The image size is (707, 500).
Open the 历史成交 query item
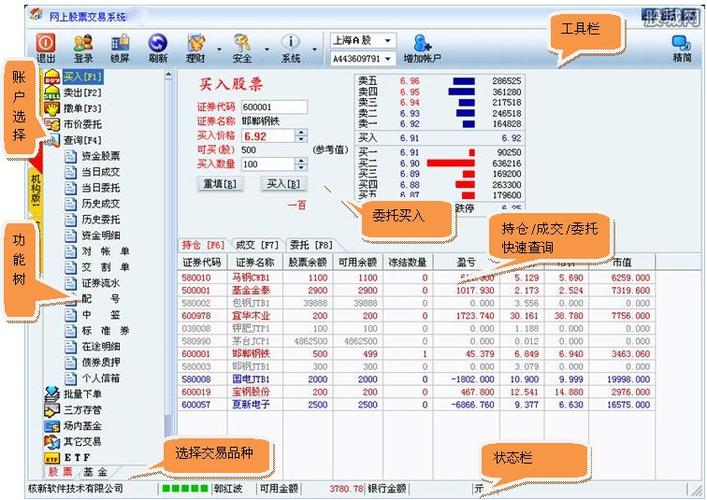point(93,204)
